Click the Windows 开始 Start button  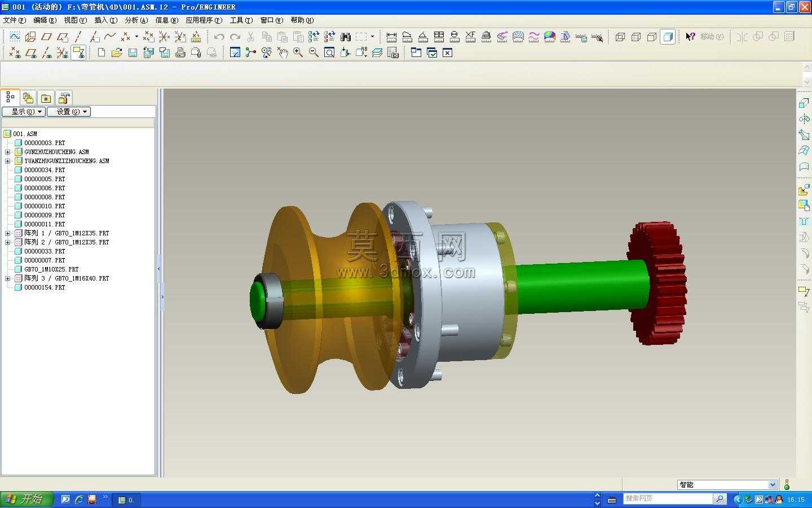coord(27,499)
